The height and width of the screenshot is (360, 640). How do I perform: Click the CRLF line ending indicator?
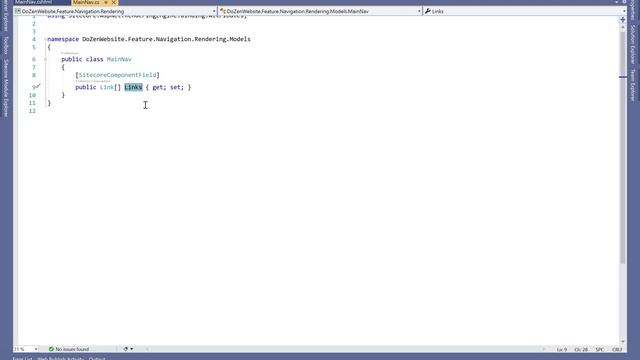(617, 349)
